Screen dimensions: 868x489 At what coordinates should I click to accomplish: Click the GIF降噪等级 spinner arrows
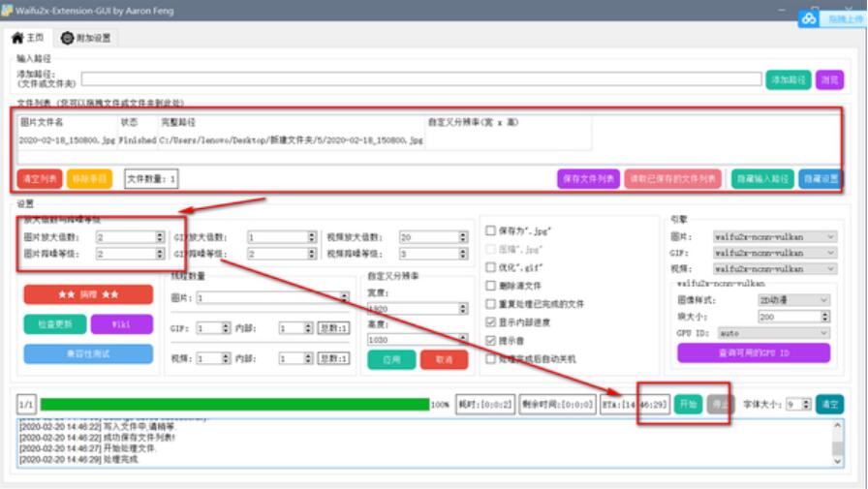(311, 254)
